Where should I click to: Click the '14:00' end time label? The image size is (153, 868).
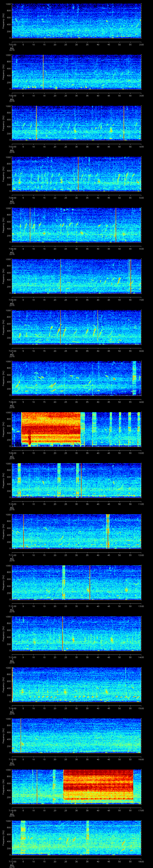pyautogui.click(x=141, y=657)
